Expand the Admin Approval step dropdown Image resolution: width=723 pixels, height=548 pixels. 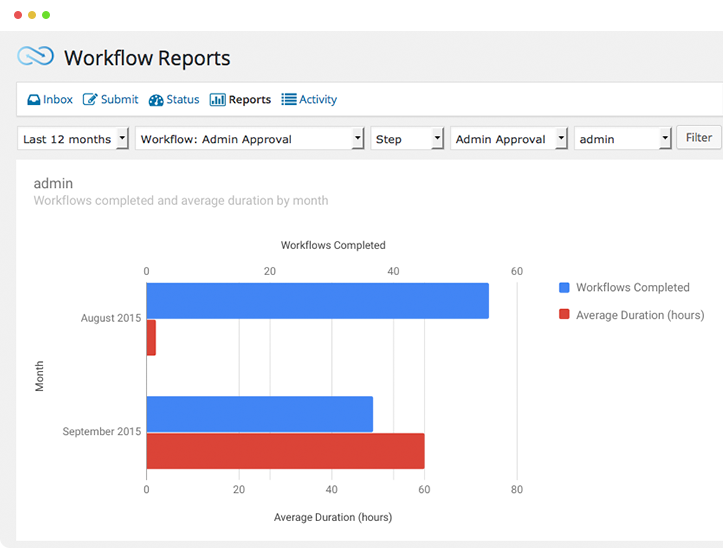(x=509, y=139)
